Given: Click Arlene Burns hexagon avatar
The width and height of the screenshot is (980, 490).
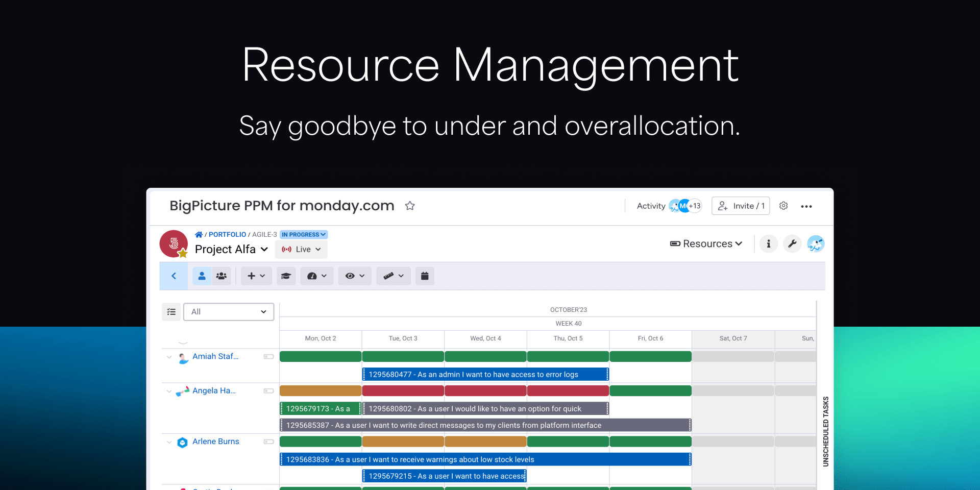Looking at the screenshot, I should [182, 443].
